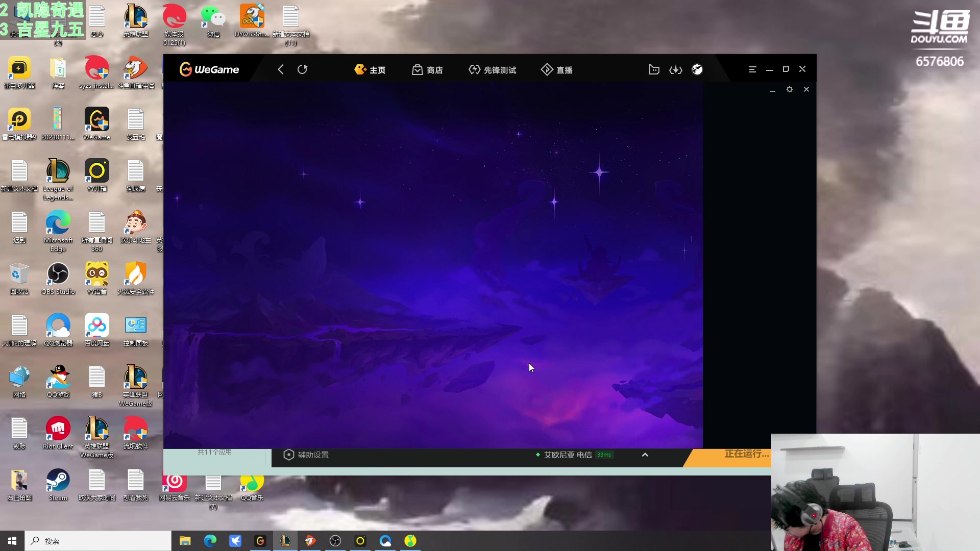The height and width of the screenshot is (551, 980).
Task: Switch to OBS in the taskbar
Action: [x=335, y=541]
